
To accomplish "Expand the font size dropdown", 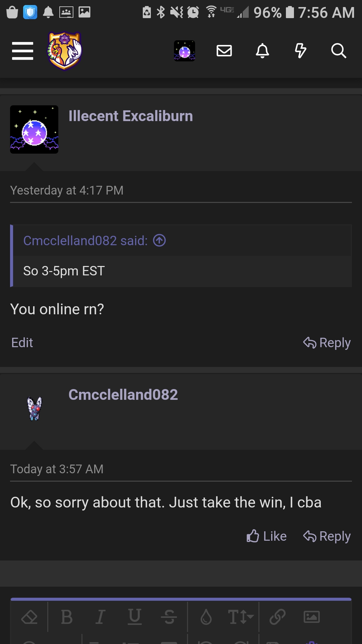I will pos(241,617).
